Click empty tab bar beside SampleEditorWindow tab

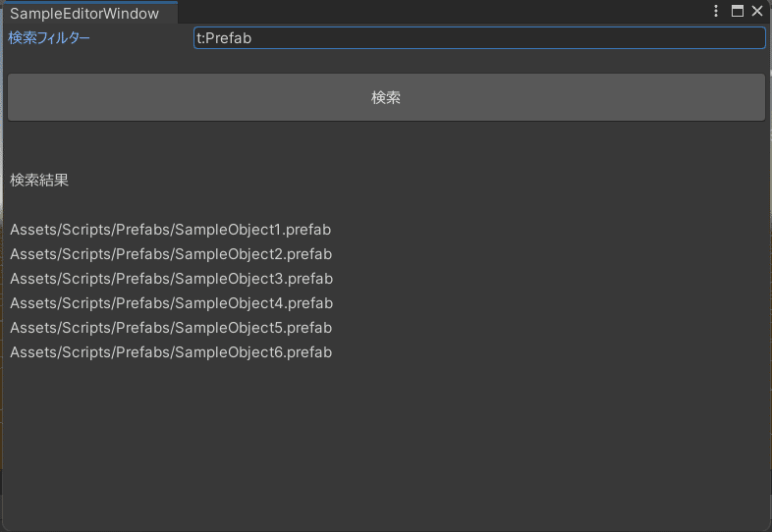442,12
